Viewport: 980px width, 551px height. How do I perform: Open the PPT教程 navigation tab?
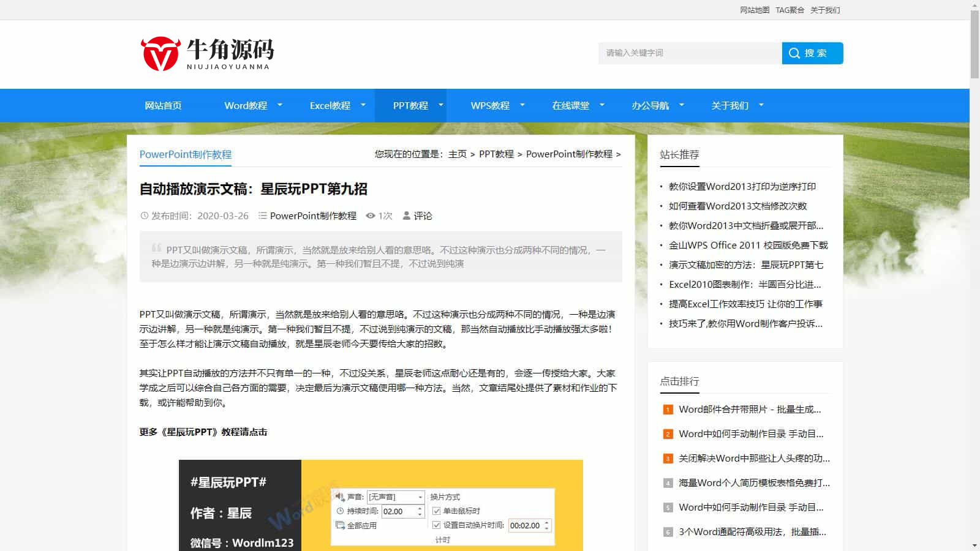410,105
